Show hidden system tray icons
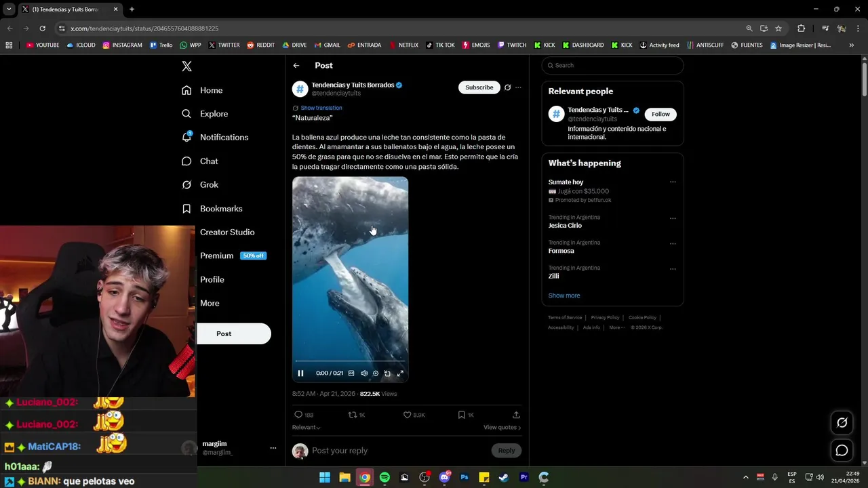Viewport: 868px width, 488px height. 745,477
